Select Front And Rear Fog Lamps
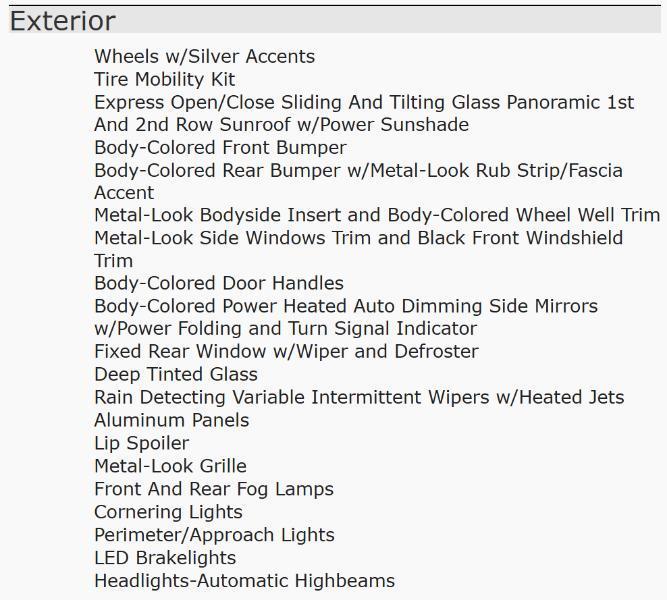Image resolution: width=667 pixels, height=600 pixels. click(213, 490)
